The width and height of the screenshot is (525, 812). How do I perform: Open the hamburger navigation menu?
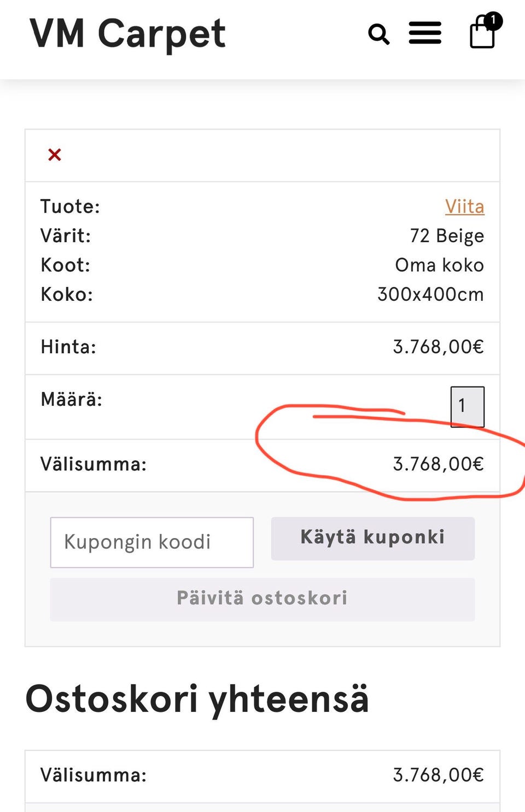(425, 34)
